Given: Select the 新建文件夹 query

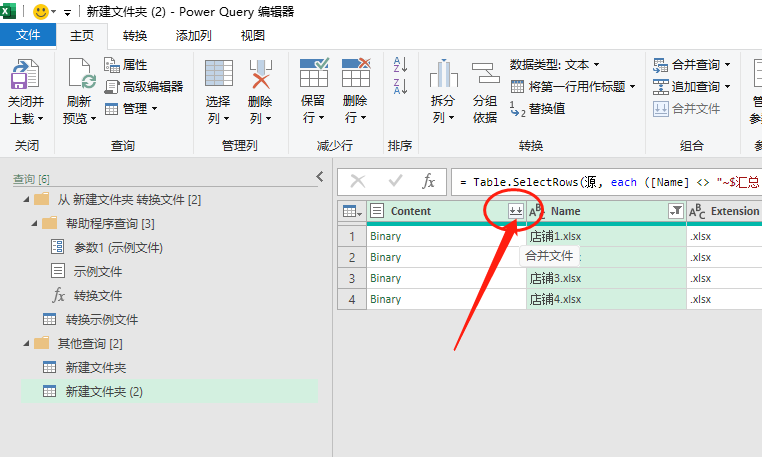Looking at the screenshot, I should pos(96,368).
